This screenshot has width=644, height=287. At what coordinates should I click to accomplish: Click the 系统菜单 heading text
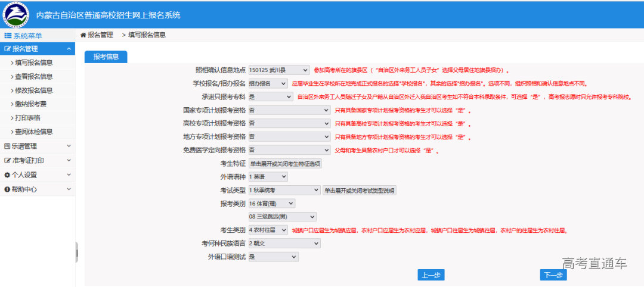tap(27, 36)
